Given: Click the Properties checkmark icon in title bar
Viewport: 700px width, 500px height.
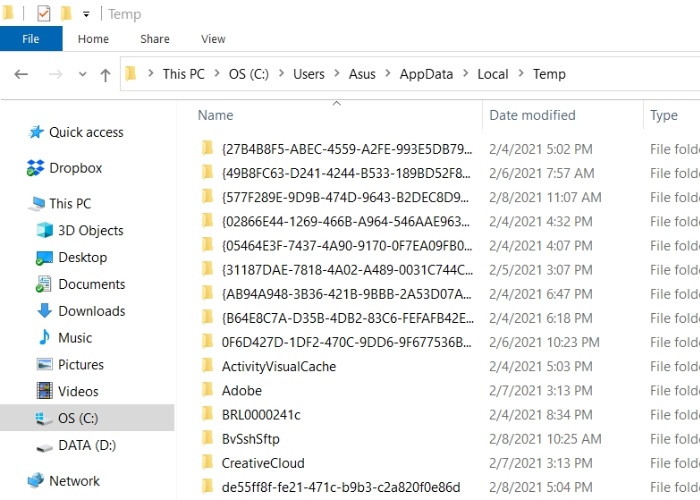Looking at the screenshot, I should [43, 14].
